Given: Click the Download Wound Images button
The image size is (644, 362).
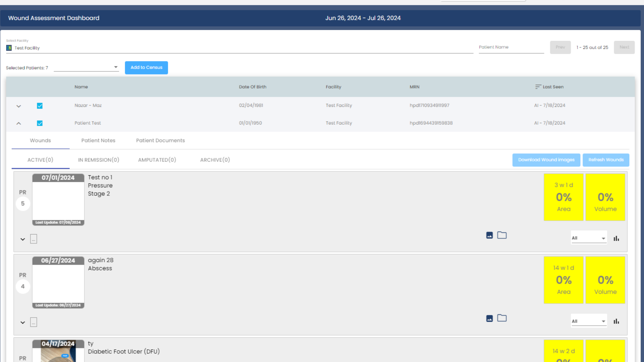Looking at the screenshot, I should click(x=546, y=160).
